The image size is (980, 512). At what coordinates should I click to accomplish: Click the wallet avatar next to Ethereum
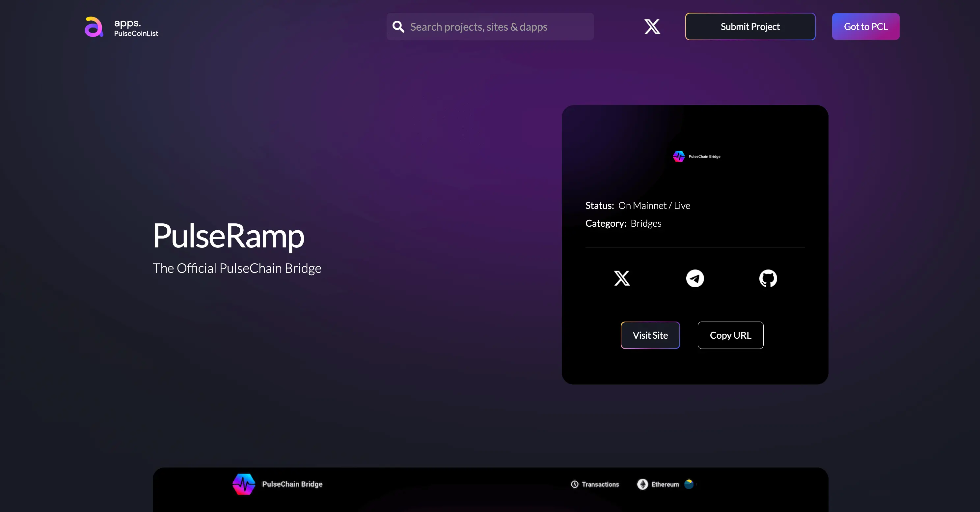point(689,484)
